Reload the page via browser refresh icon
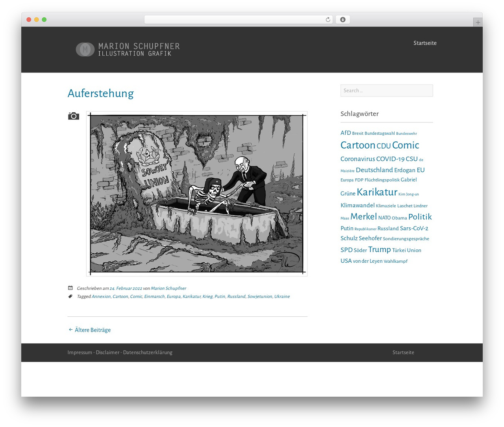The width and height of the screenshot is (504, 427). coord(328,20)
